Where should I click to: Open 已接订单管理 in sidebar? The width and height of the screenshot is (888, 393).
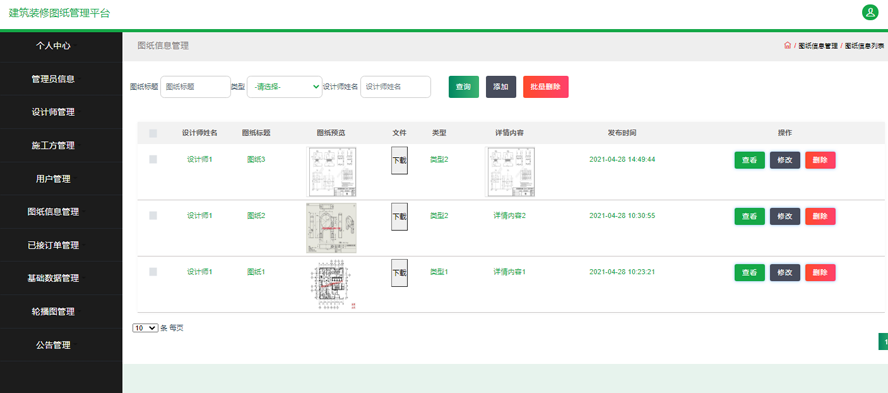[x=53, y=245]
